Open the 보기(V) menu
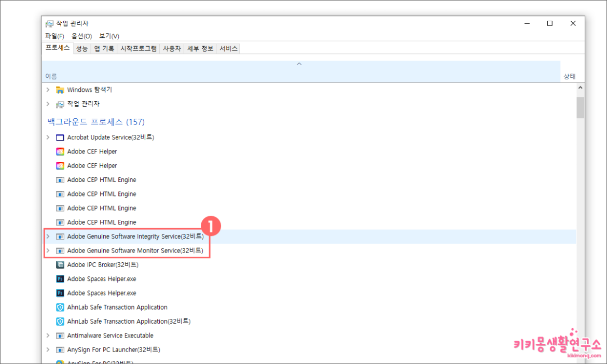The width and height of the screenshot is (607, 364). [x=109, y=36]
